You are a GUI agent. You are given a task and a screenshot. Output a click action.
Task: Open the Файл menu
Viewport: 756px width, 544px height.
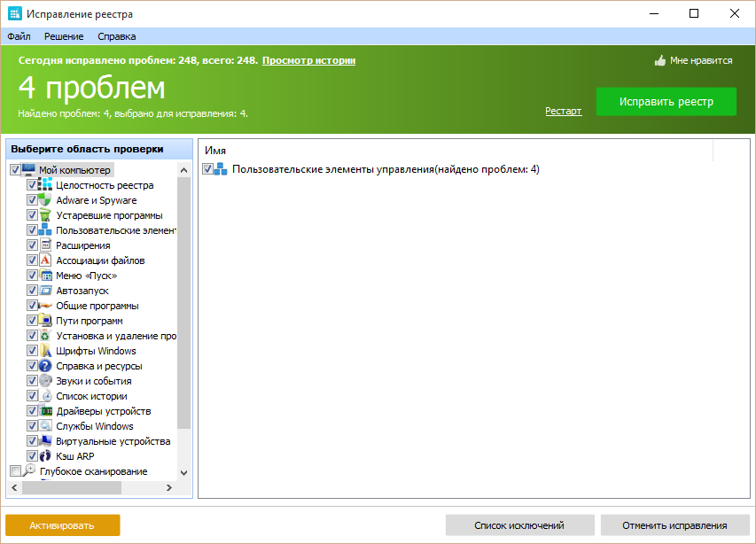pyautogui.click(x=19, y=36)
